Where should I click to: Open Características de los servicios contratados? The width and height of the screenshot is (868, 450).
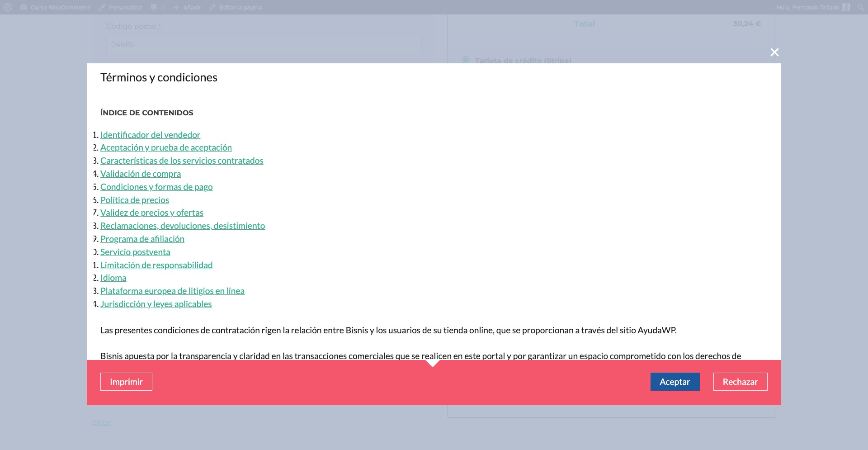182,161
